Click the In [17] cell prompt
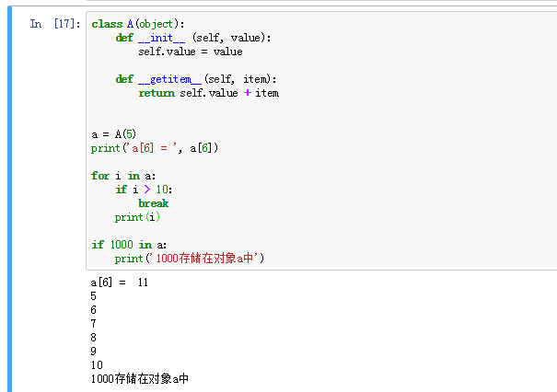Viewport: 557px width, 392px height. (x=55, y=24)
